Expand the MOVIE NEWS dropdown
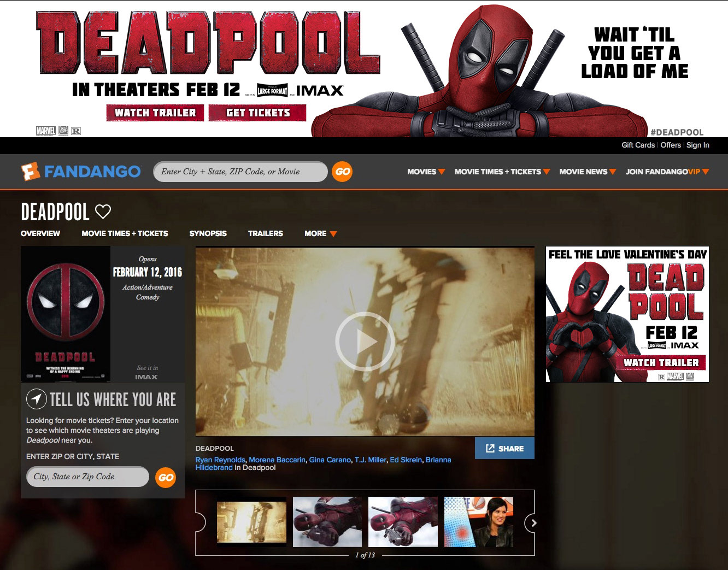This screenshot has height=570, width=728. click(588, 172)
